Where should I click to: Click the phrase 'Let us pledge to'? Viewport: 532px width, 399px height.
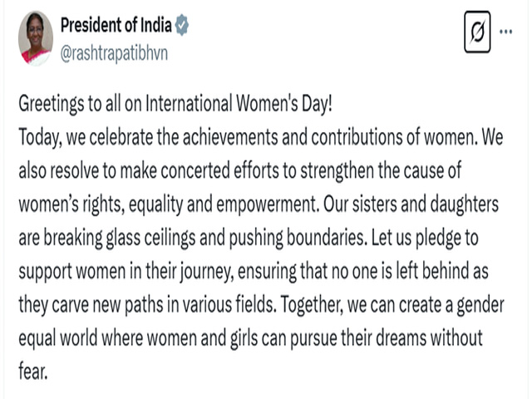425,238
